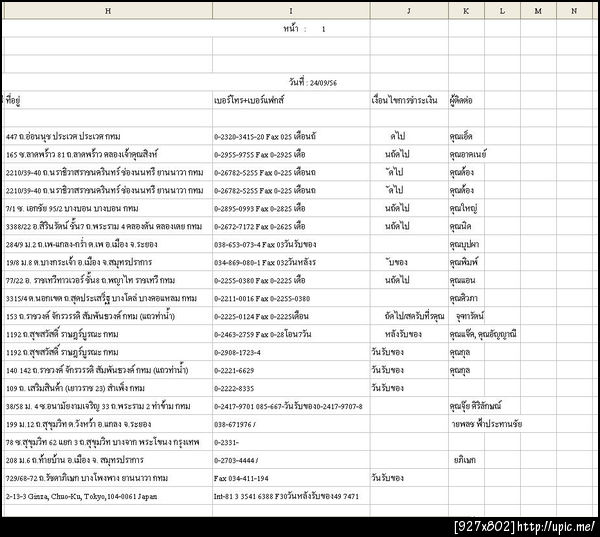Click 'วันรับของ' in the 729/68-72 row
This screenshot has width=600, height=537.
coord(409,478)
